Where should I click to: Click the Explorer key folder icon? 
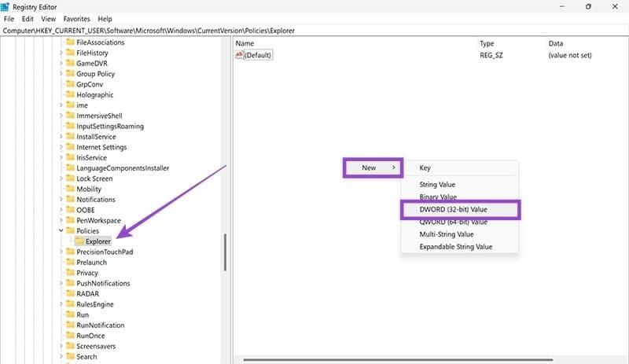tap(79, 241)
